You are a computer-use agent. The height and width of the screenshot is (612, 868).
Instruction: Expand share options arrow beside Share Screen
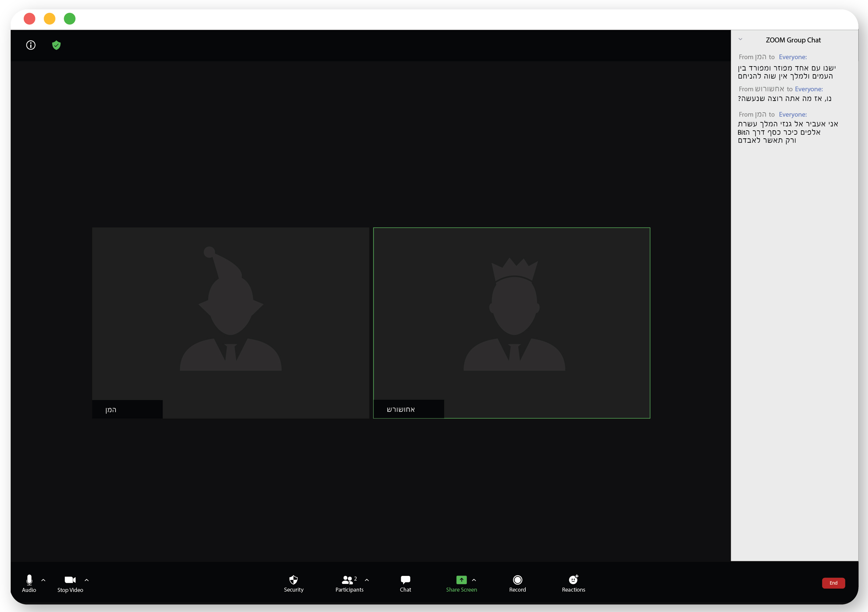474,580
